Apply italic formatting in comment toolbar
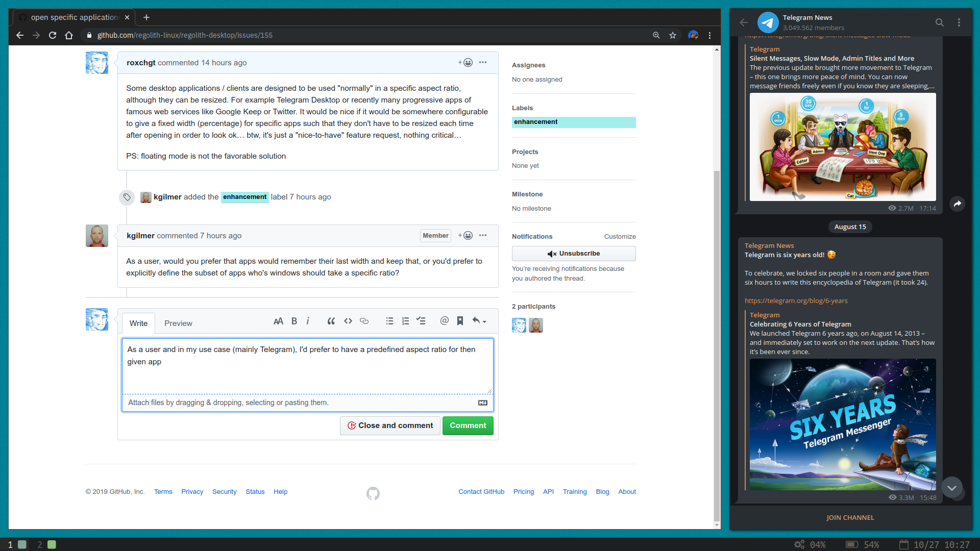Viewport: 980px width, 551px height. point(308,321)
